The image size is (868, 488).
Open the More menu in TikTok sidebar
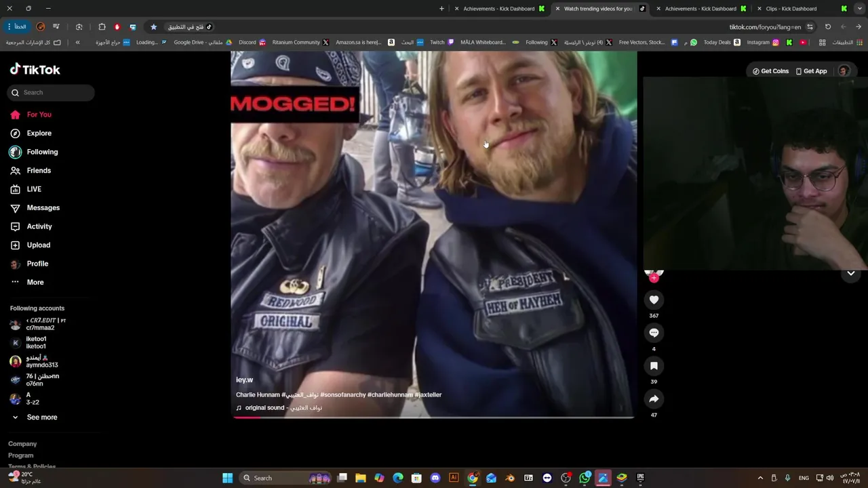pyautogui.click(x=27, y=283)
